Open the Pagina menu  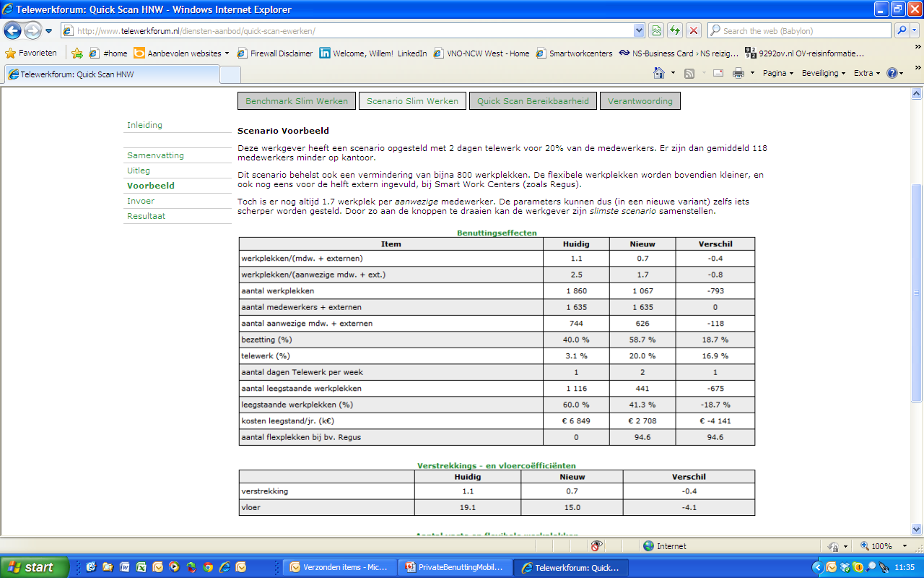(x=777, y=73)
